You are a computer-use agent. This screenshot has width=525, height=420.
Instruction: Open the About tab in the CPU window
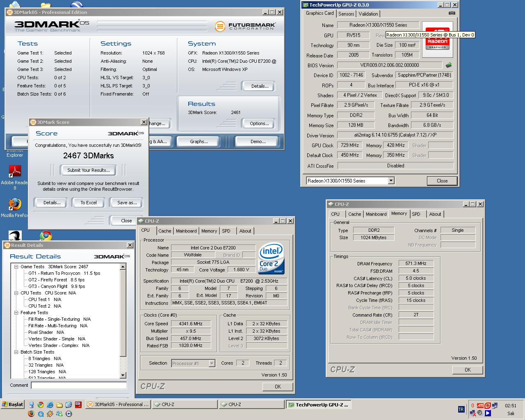pos(245,231)
